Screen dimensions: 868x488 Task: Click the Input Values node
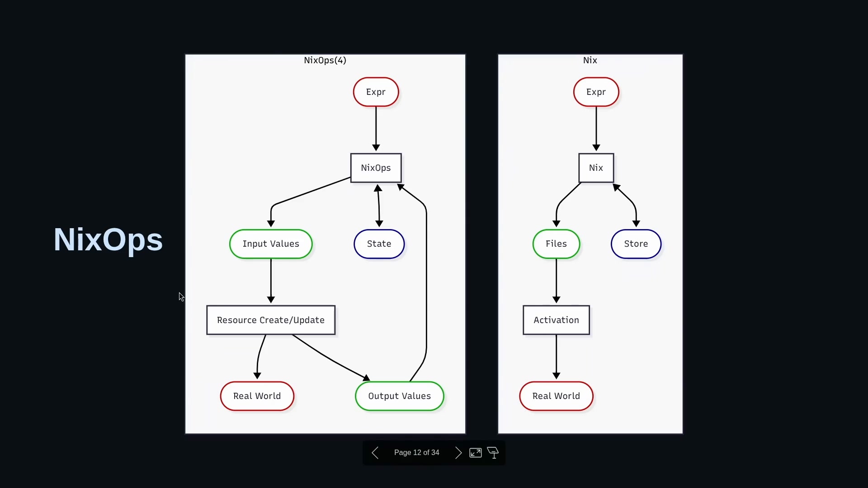[271, 244]
